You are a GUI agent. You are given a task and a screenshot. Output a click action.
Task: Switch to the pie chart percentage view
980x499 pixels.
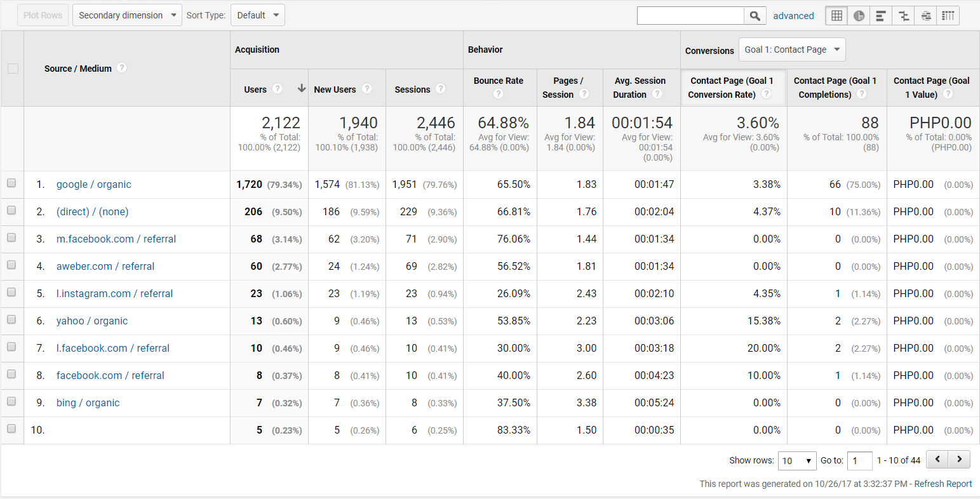coord(859,16)
